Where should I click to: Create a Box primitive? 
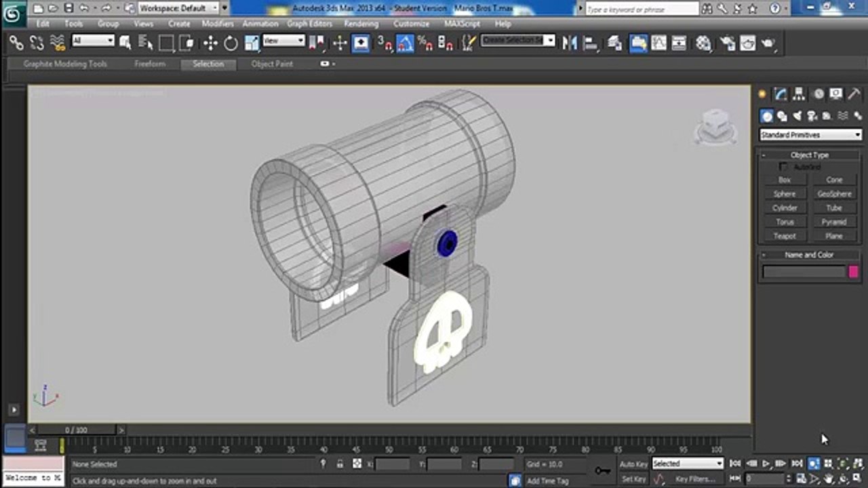click(x=785, y=180)
